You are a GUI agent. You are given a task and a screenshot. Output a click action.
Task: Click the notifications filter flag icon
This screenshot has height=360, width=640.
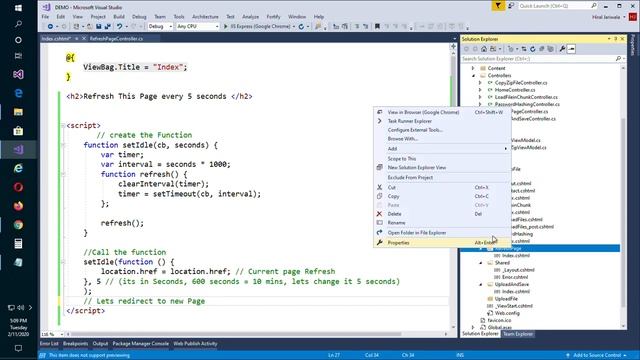coord(498,6)
